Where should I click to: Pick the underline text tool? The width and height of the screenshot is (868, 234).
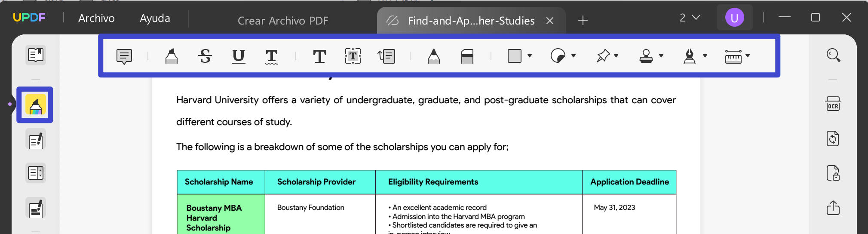[x=238, y=56]
